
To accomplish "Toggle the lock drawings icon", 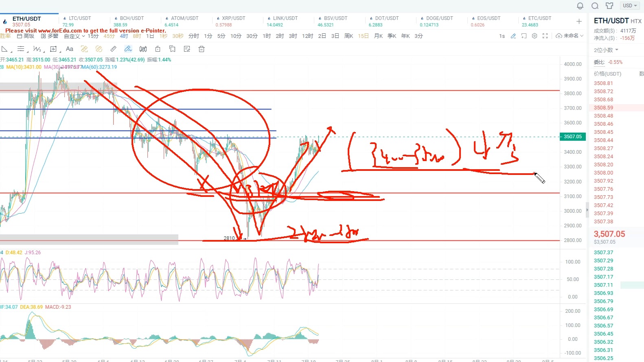I will pos(158,49).
